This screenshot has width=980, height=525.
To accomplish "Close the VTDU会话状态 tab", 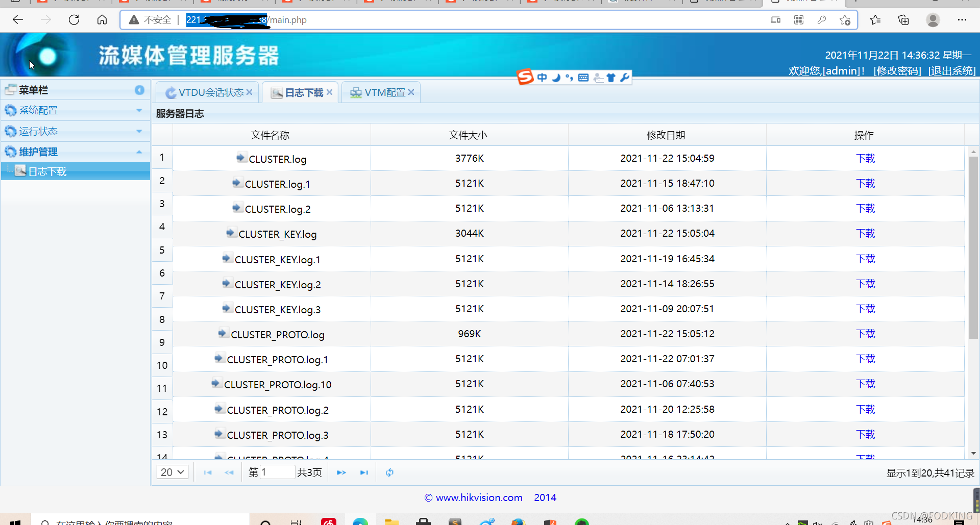I will [250, 92].
